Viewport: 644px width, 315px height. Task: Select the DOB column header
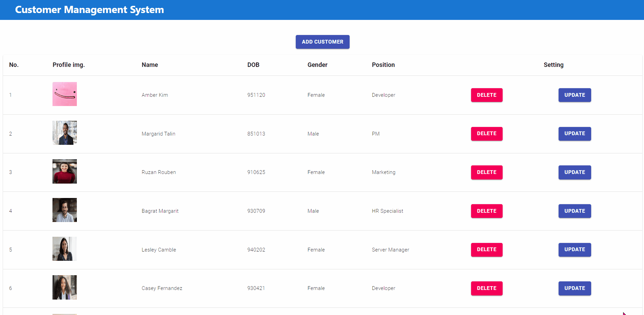point(253,65)
